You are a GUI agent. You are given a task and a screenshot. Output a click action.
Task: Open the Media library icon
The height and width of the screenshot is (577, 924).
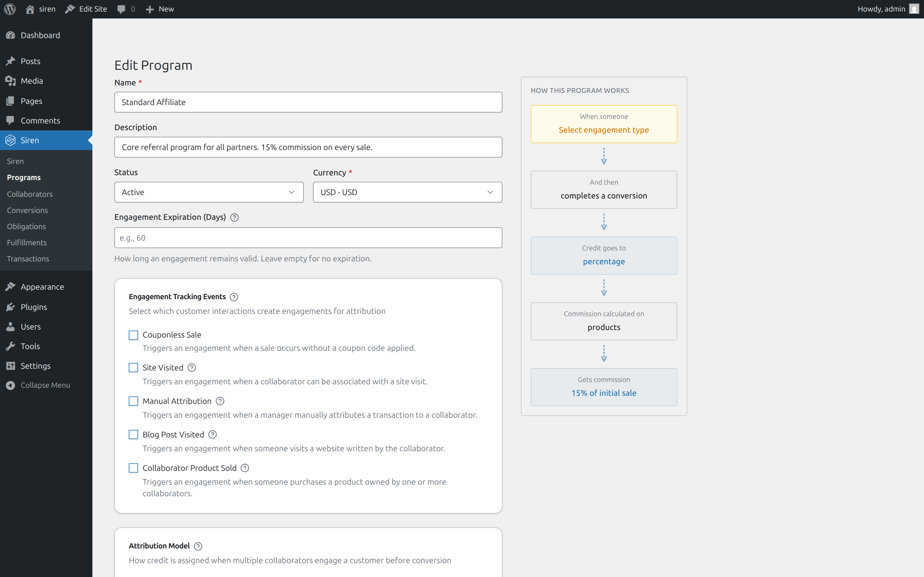click(x=10, y=80)
